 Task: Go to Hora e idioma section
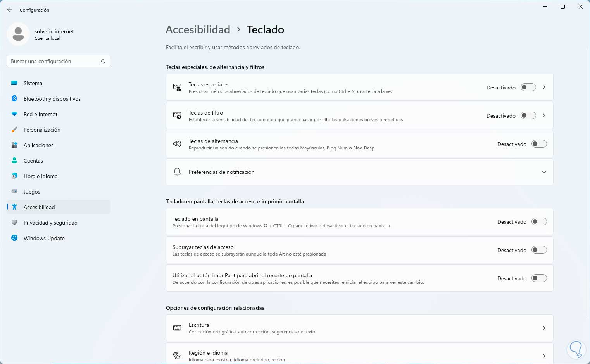click(x=40, y=176)
